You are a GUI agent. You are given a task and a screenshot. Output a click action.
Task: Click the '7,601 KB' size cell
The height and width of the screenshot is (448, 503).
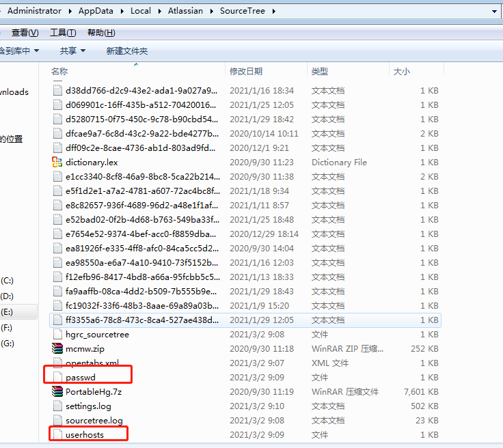[x=421, y=391]
